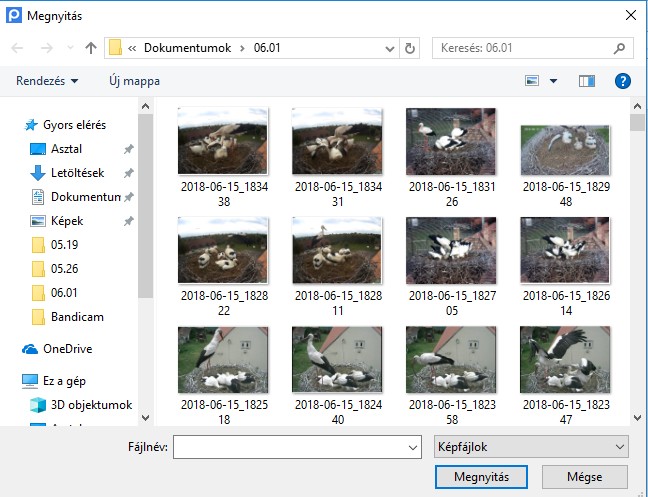
Task: Click the file name label 2018-06-15_182358
Action: click(x=452, y=412)
